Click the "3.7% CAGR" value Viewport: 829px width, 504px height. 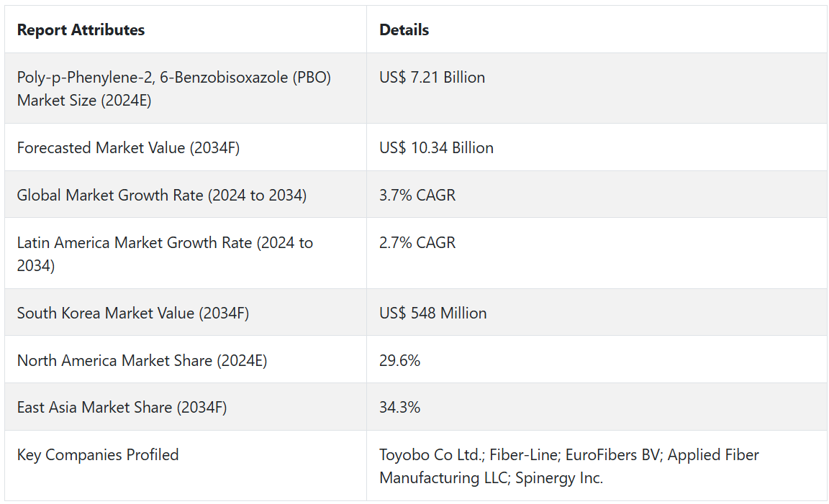click(417, 196)
